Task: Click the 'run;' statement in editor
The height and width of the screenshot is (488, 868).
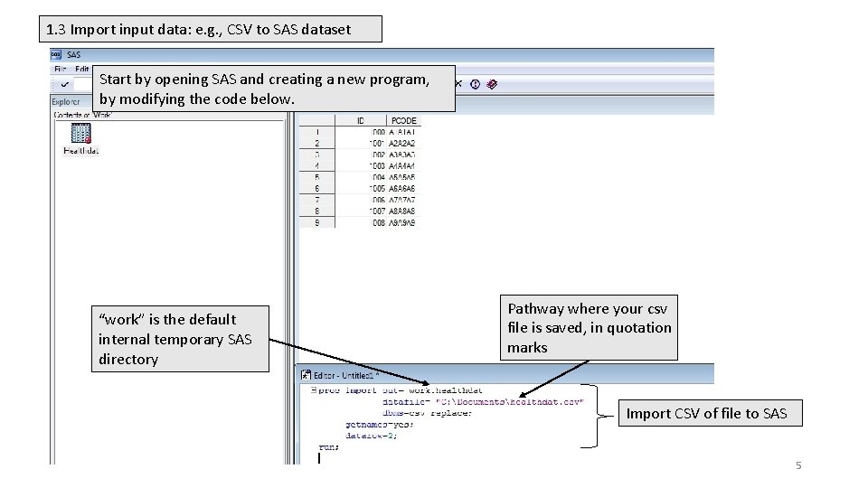Action: (x=329, y=447)
